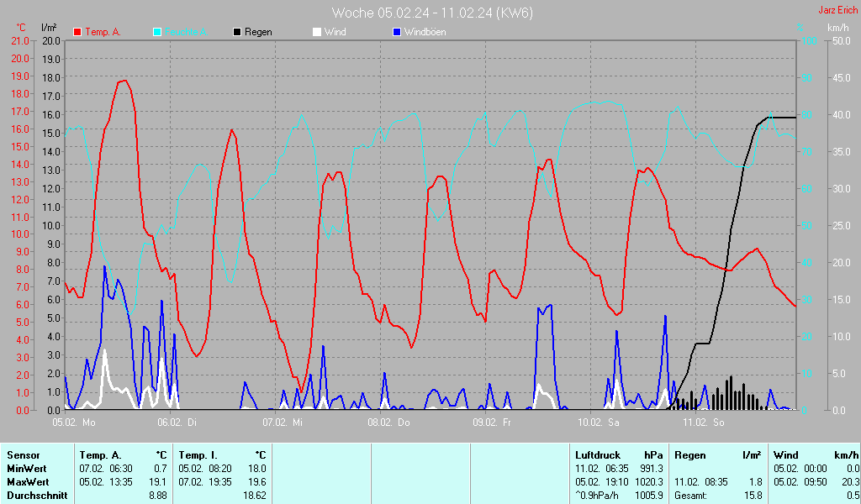Click the black Regen legend swatch
Image resolution: width=861 pixels, height=504 pixels.
[x=237, y=32]
